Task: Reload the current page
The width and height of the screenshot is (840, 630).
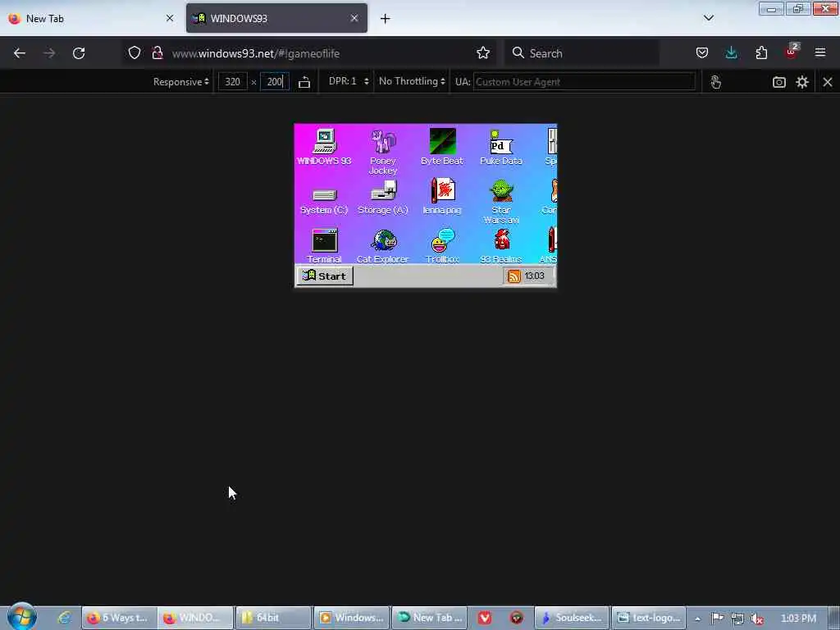Action: (x=79, y=53)
